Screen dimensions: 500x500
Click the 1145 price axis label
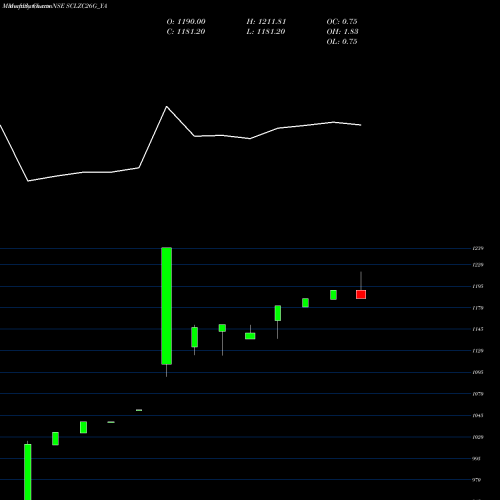click(478, 329)
